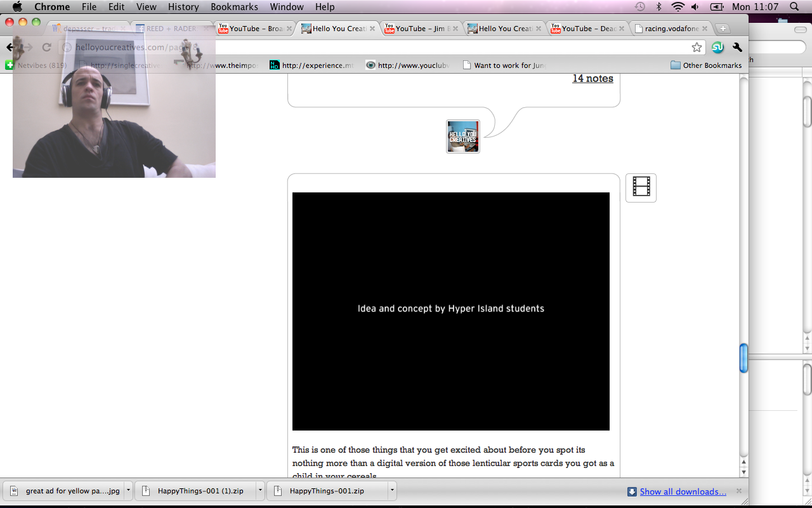Click the 14 notes link
Viewport: 812px width, 508px height.
click(x=593, y=79)
